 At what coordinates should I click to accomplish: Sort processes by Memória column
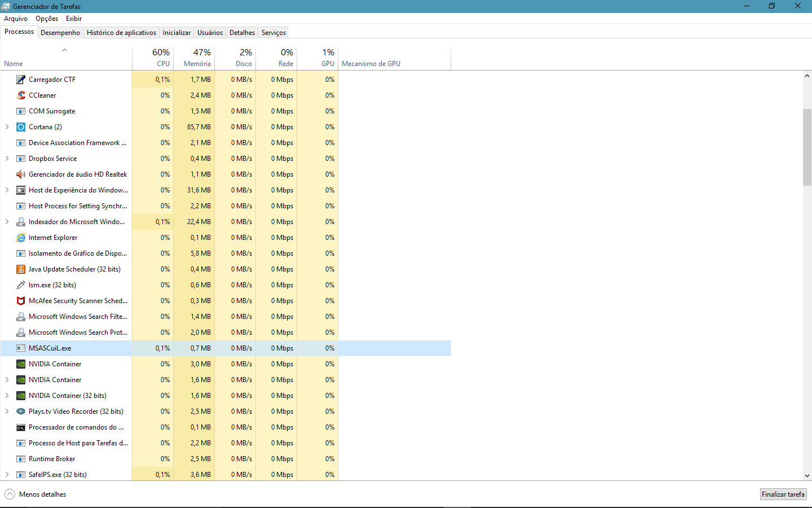(194, 58)
